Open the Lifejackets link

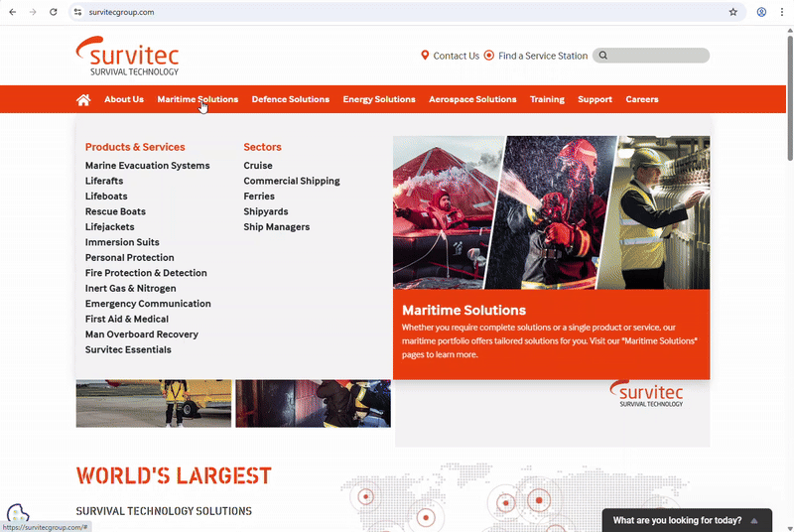(x=109, y=226)
